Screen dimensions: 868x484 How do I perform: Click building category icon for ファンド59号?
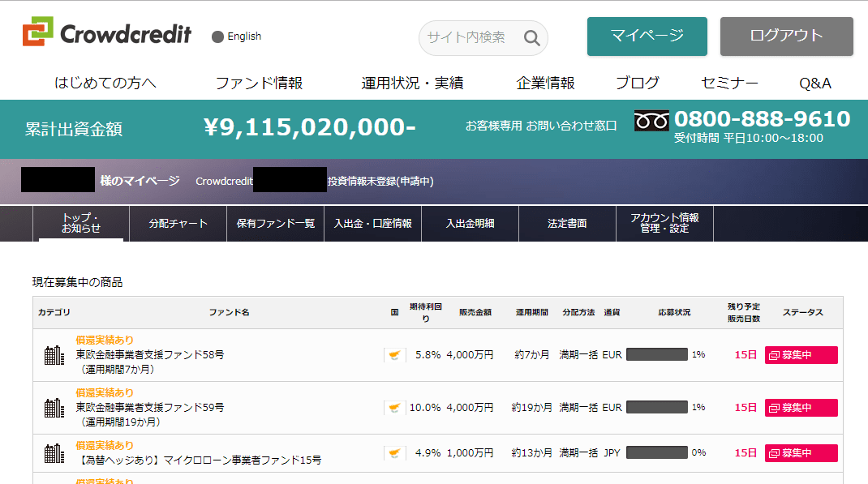[54, 409]
